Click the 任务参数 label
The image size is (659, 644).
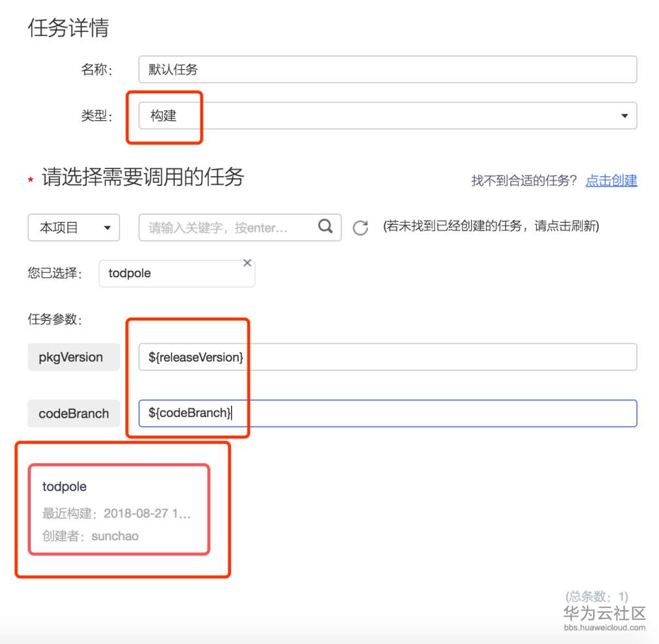[55, 320]
